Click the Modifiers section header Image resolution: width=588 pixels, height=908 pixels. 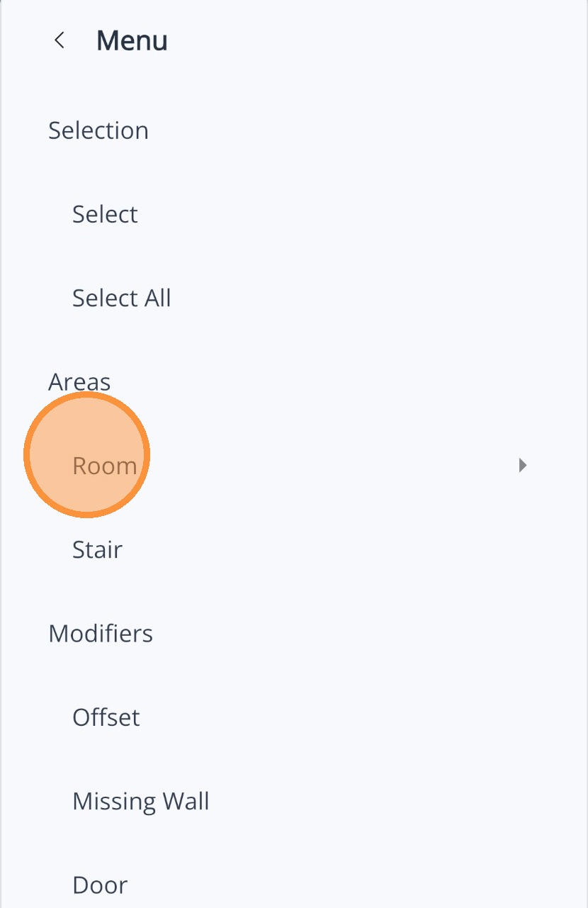(101, 633)
